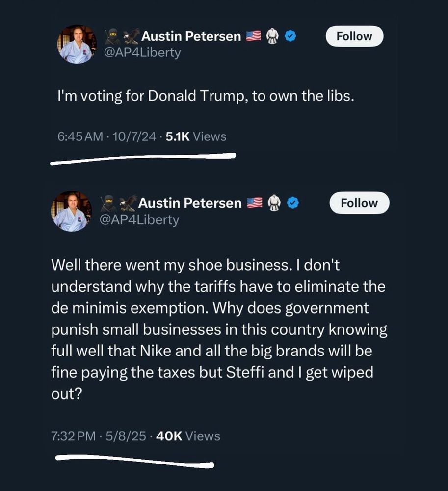Click the martial arts uniform emoji on the 10/7/24 tweet
Viewport: 448px width, 491px height.
[272, 36]
